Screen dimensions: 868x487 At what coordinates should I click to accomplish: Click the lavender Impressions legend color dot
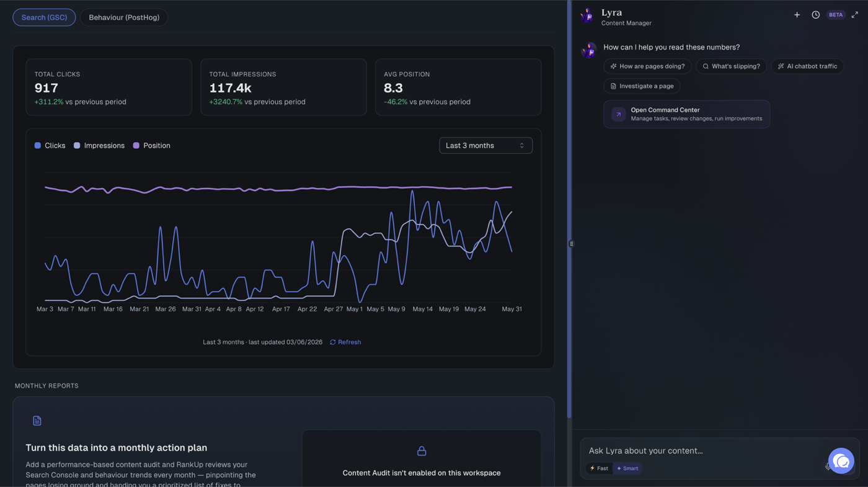pyautogui.click(x=77, y=145)
